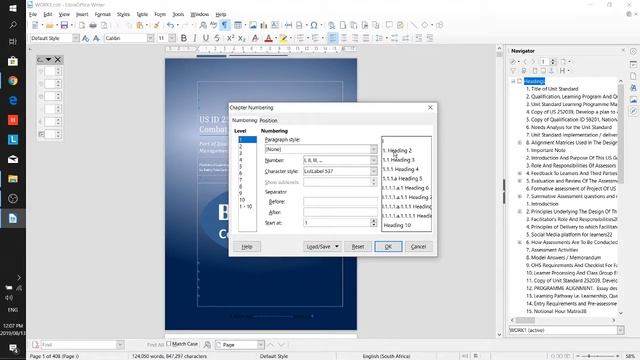Image resolution: width=640 pixels, height=360 pixels.
Task: Click the Find All button
Action: point(155,344)
